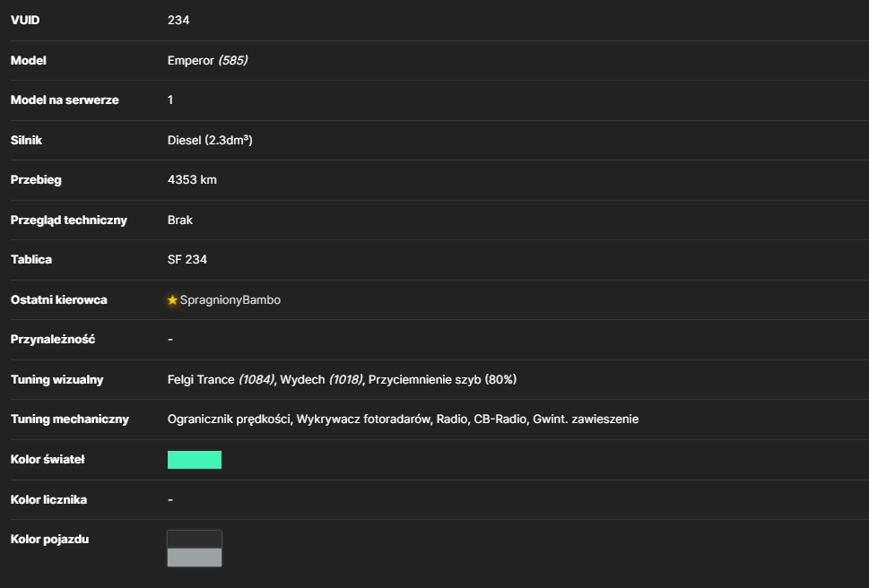Click the model ID (585) text
Image resolution: width=869 pixels, height=588 pixels.
(233, 60)
